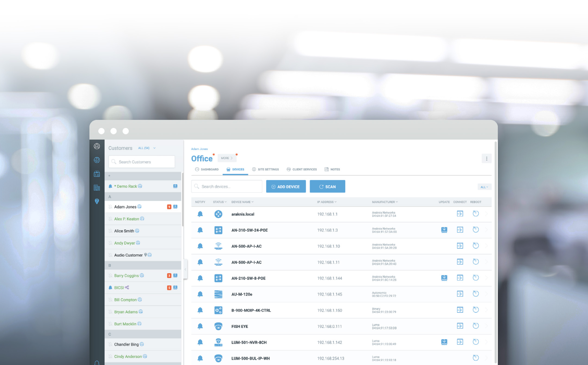588x365 pixels.
Task: Follow the Adam Jones breadcrumb link
Action: point(199,149)
